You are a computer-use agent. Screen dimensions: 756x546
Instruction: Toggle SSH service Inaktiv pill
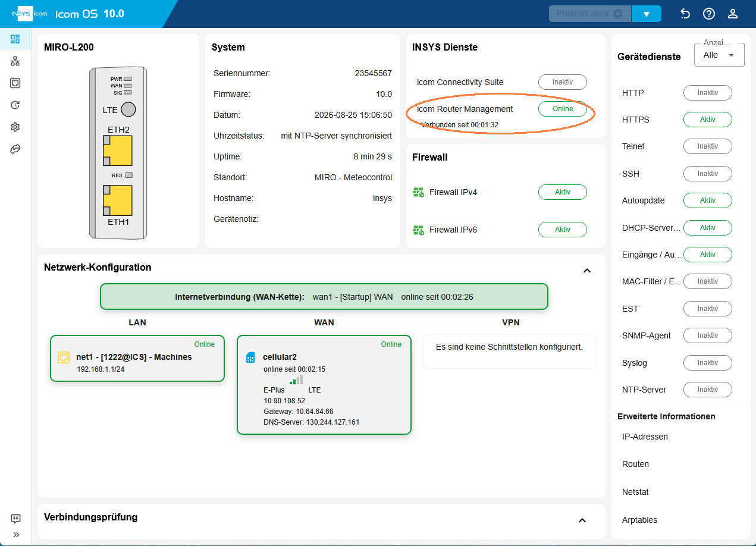pyautogui.click(x=708, y=174)
